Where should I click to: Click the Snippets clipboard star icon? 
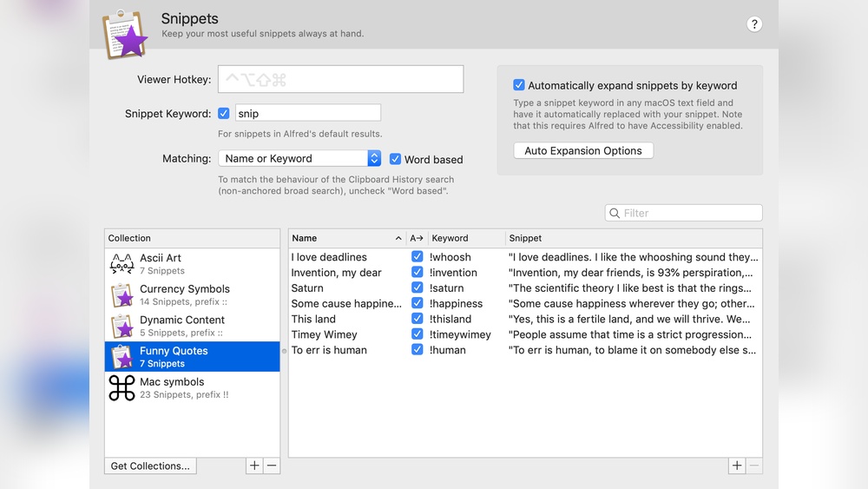[x=125, y=35]
